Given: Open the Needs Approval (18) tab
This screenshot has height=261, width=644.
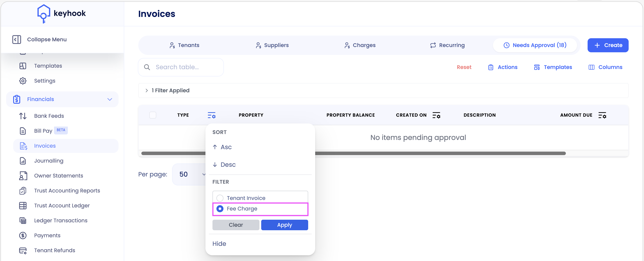Looking at the screenshot, I should point(535,45).
